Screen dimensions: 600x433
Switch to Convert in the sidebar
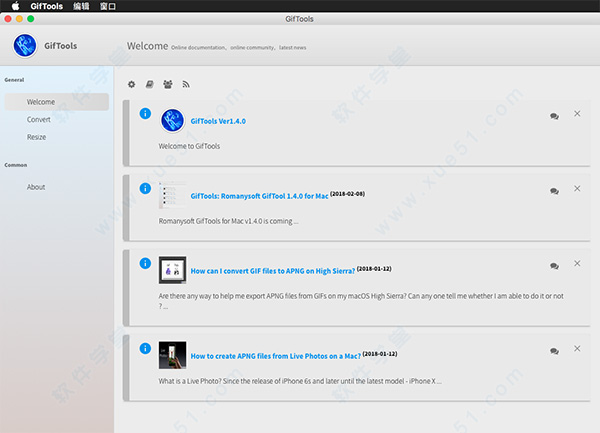pos(39,119)
